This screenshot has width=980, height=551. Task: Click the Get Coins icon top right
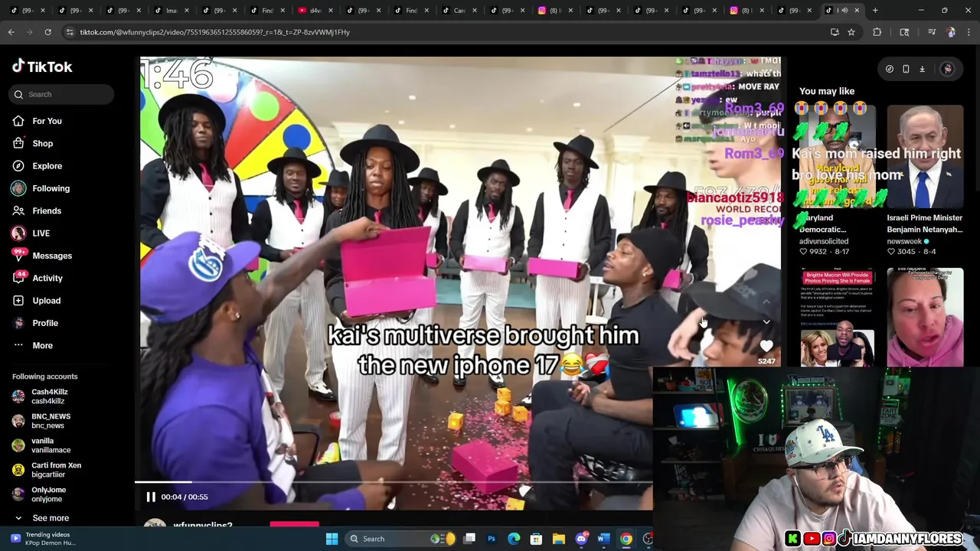890,69
